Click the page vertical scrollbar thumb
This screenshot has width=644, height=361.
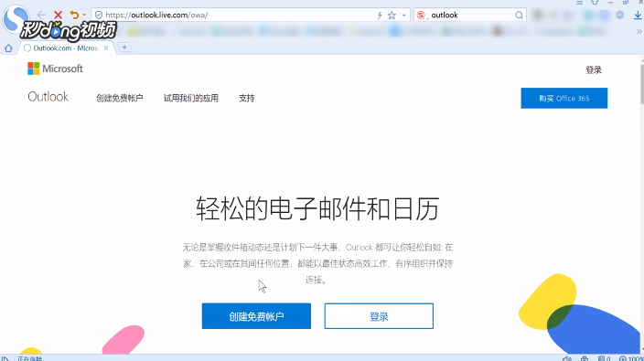[x=641, y=84]
